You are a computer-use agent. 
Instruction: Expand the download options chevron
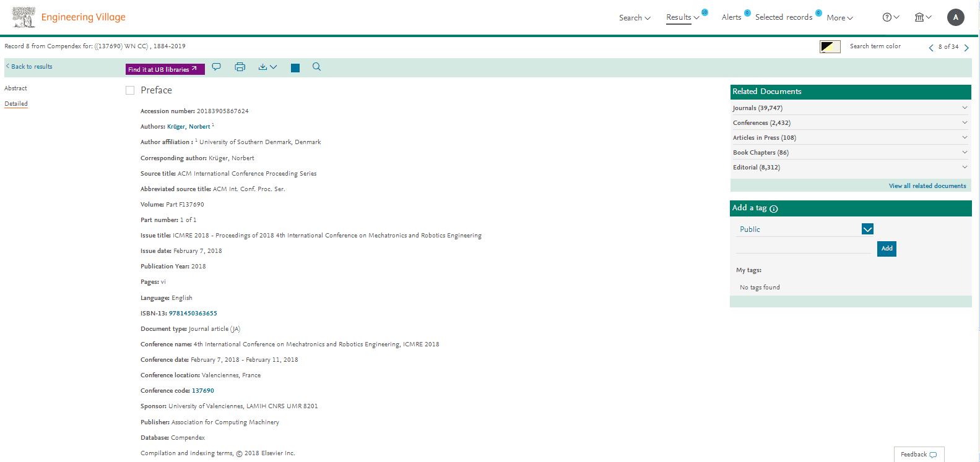pos(274,67)
